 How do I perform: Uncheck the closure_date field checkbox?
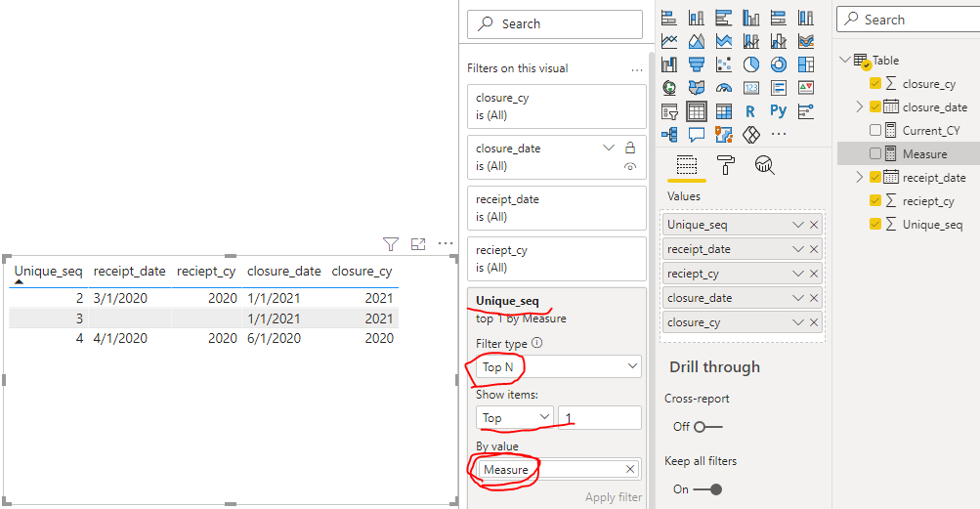[x=875, y=106]
